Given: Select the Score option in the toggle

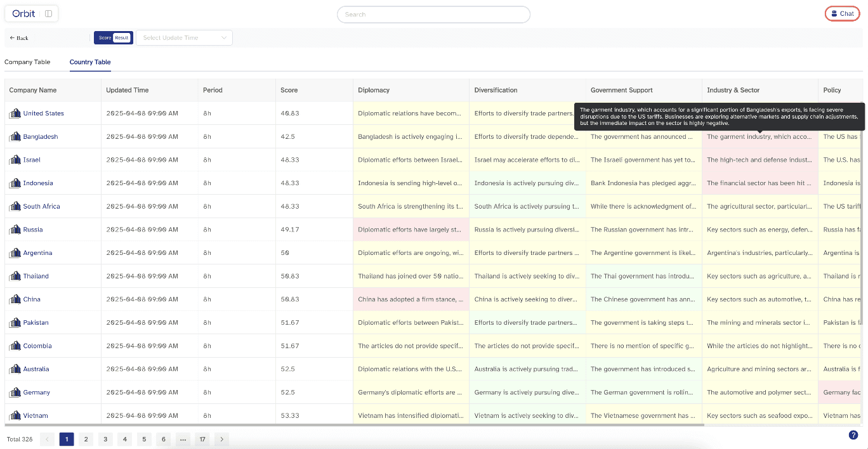Looking at the screenshot, I should (105, 38).
